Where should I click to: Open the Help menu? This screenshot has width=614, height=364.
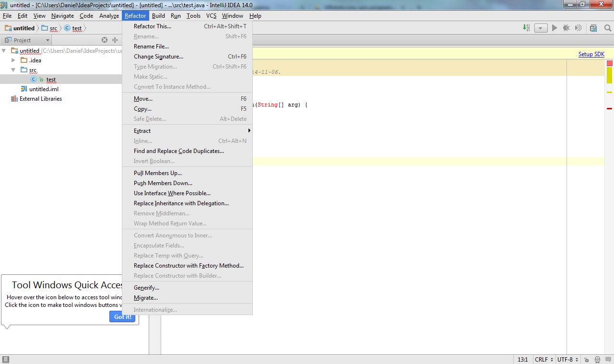(255, 16)
